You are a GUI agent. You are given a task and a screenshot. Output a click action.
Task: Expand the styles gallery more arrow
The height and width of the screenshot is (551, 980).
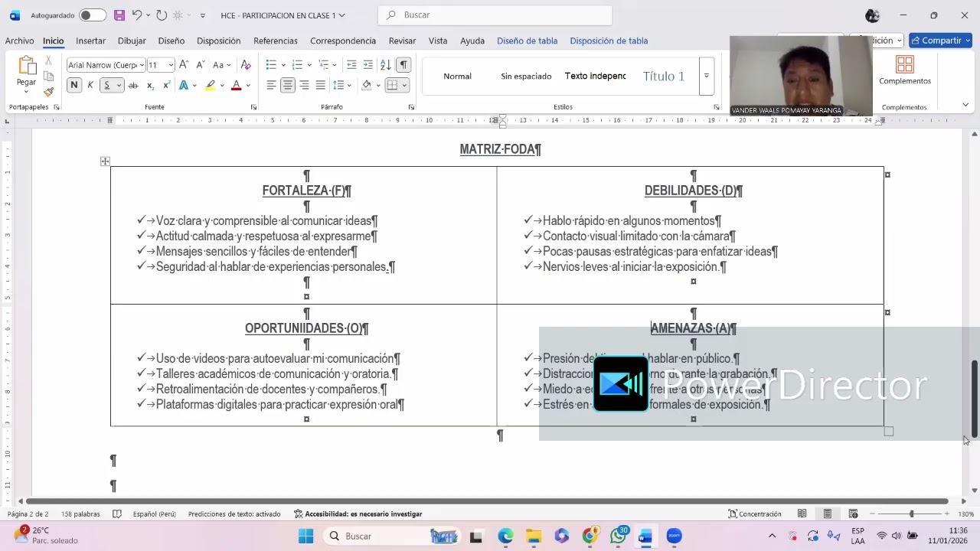(707, 76)
